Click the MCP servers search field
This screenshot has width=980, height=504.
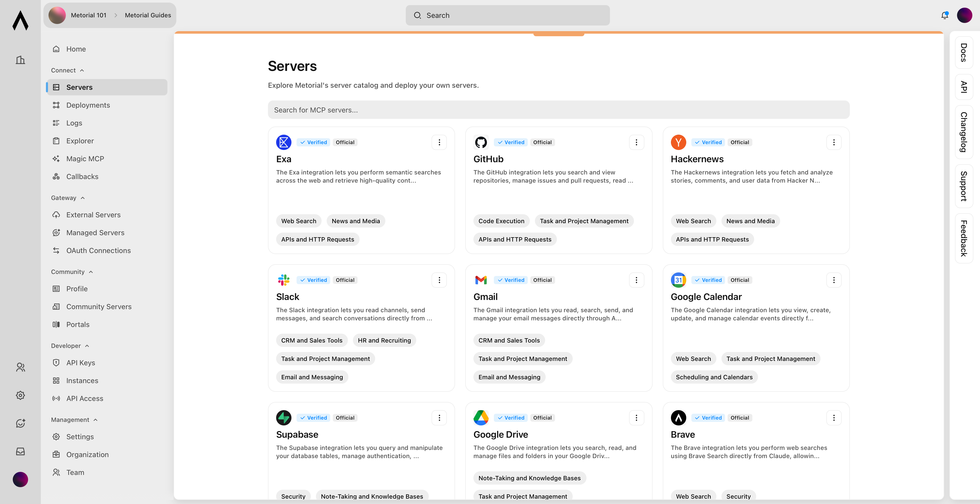tap(558, 110)
